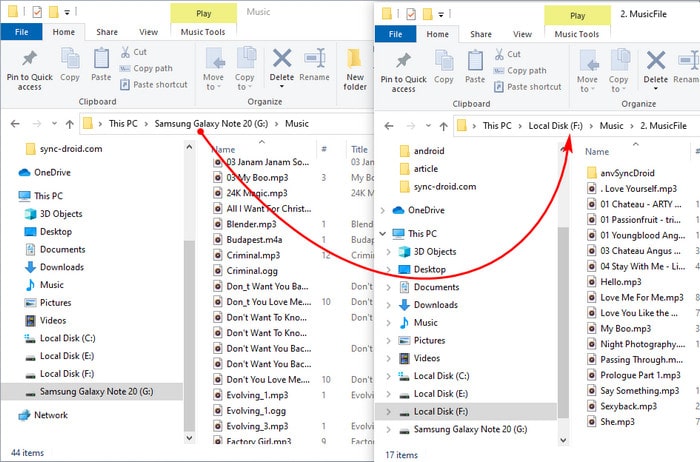Click This PC breadcrumb in left address bar
This screenshot has width=700, height=462.
coord(123,124)
